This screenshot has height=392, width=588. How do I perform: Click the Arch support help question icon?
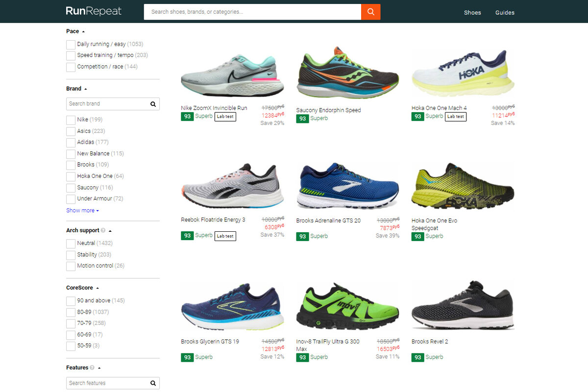click(x=103, y=230)
